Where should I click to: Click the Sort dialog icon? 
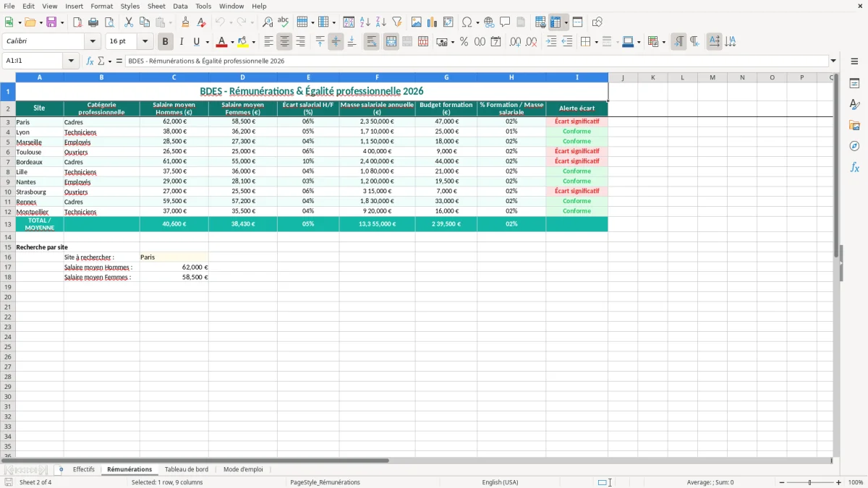click(x=349, y=22)
